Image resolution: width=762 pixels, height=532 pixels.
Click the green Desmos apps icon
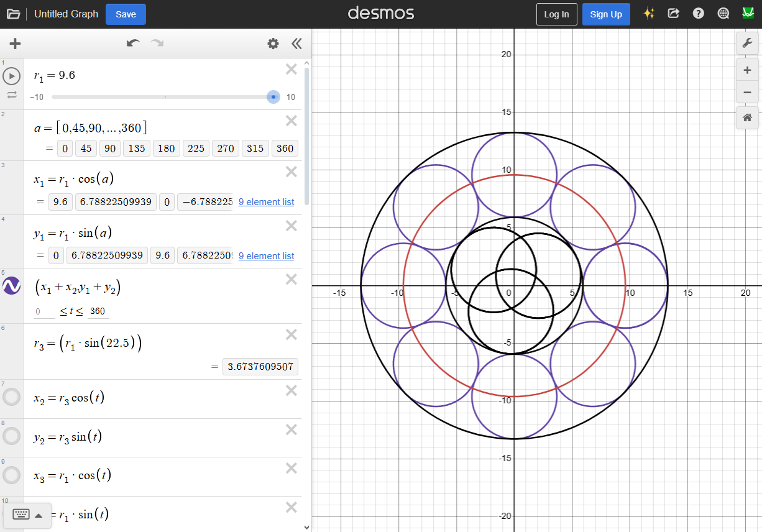click(x=748, y=13)
